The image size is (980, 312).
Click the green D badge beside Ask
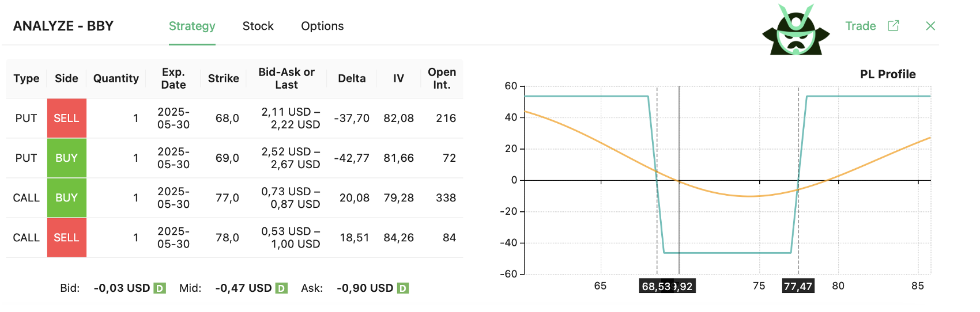point(403,288)
